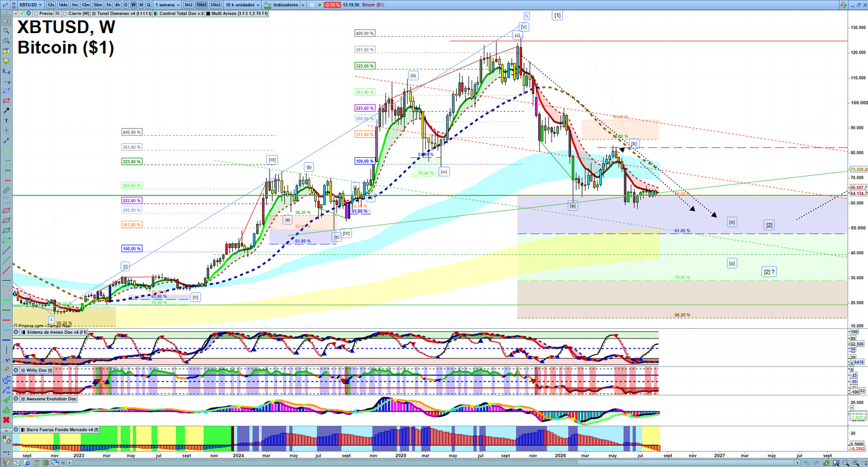Select the 12m timeframe button

86,5
